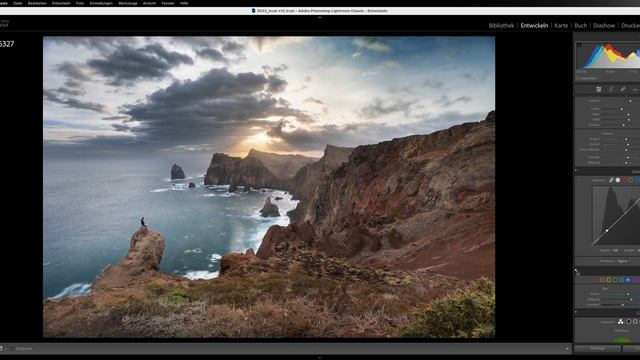
Task: Open the Hilfe menu
Action: 184,3
